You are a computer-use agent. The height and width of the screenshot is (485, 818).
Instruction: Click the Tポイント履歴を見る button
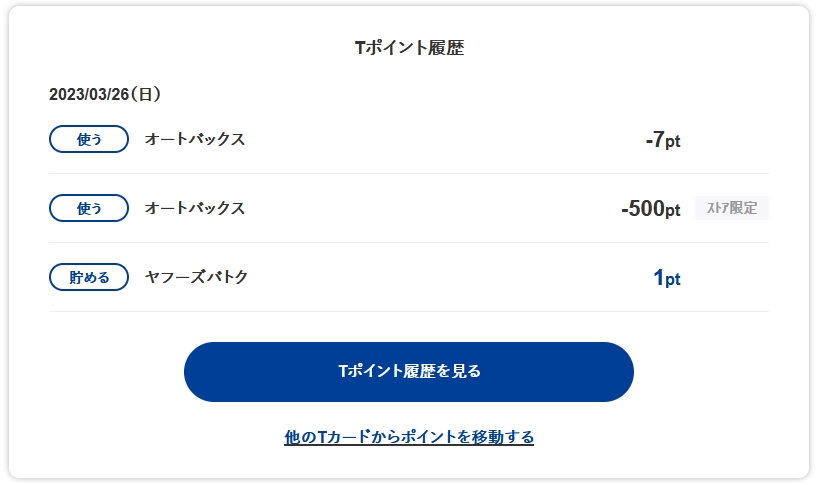click(408, 372)
